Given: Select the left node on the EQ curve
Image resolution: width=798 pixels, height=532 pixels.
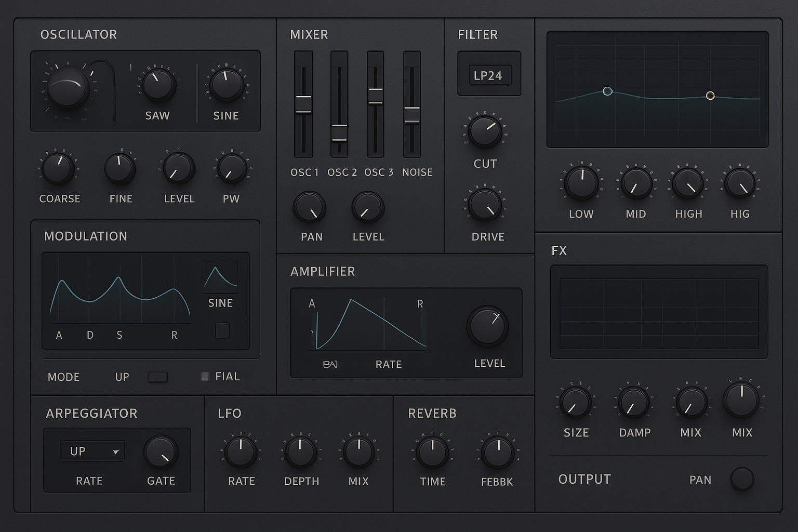Looking at the screenshot, I should (607, 91).
